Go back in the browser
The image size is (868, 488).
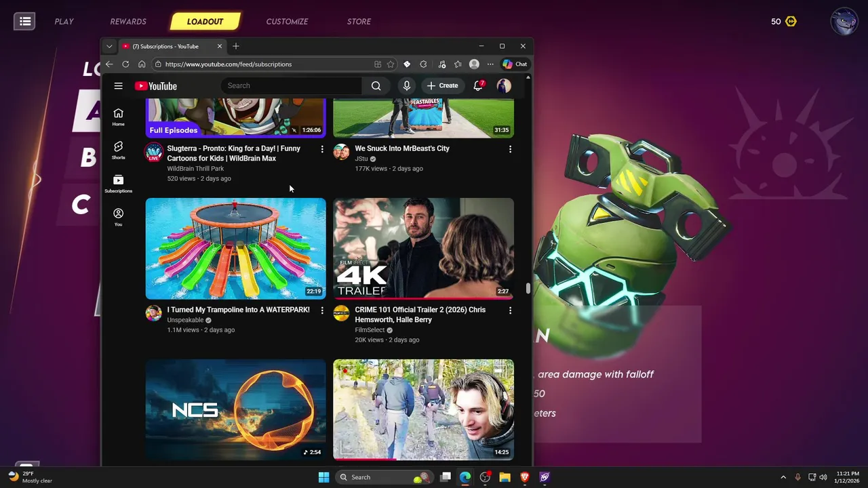coord(109,64)
